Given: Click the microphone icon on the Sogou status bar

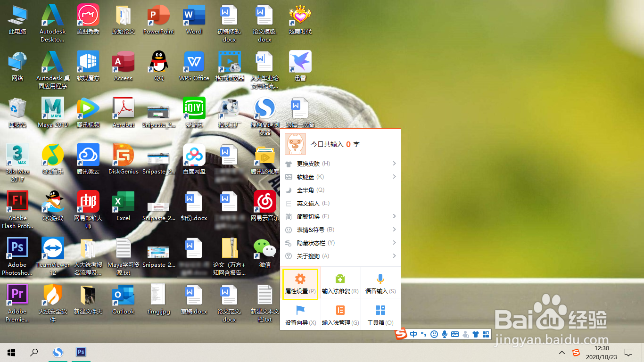Looking at the screenshot, I should [x=444, y=334].
